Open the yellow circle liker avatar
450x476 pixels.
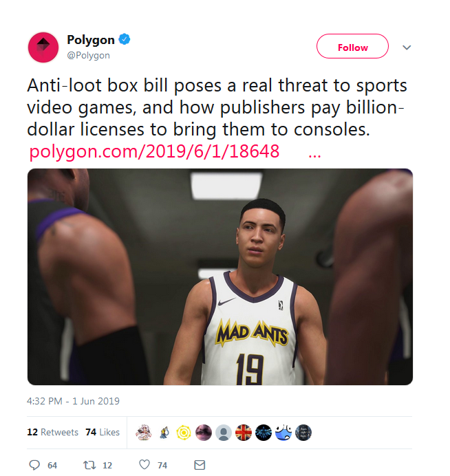[184, 432]
